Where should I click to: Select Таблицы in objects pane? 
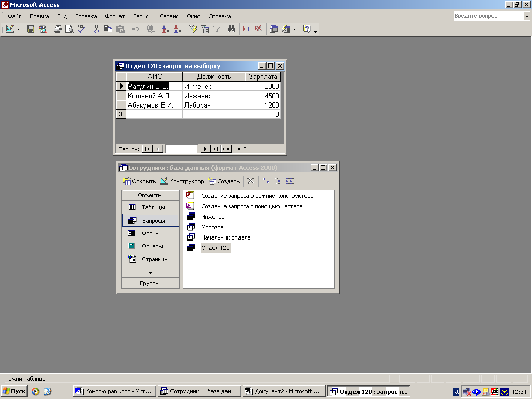coord(150,207)
